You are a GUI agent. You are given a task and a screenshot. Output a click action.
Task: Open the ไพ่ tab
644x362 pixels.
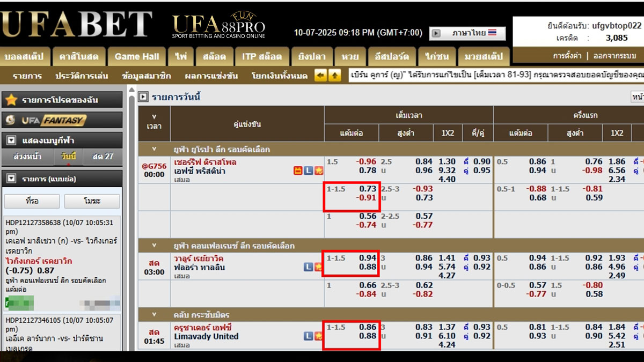[181, 56]
